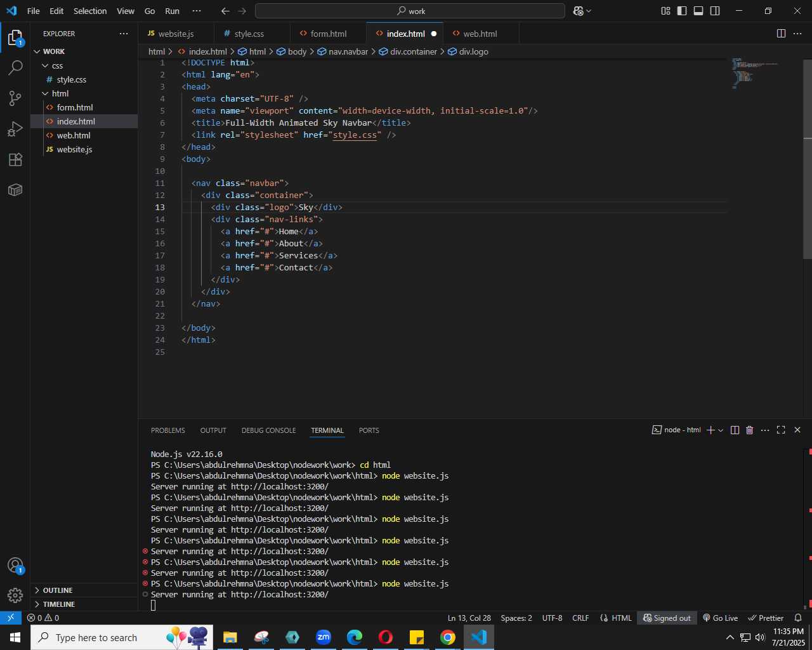
Task: Open the Copilot chat icon in title bar
Action: pos(578,11)
